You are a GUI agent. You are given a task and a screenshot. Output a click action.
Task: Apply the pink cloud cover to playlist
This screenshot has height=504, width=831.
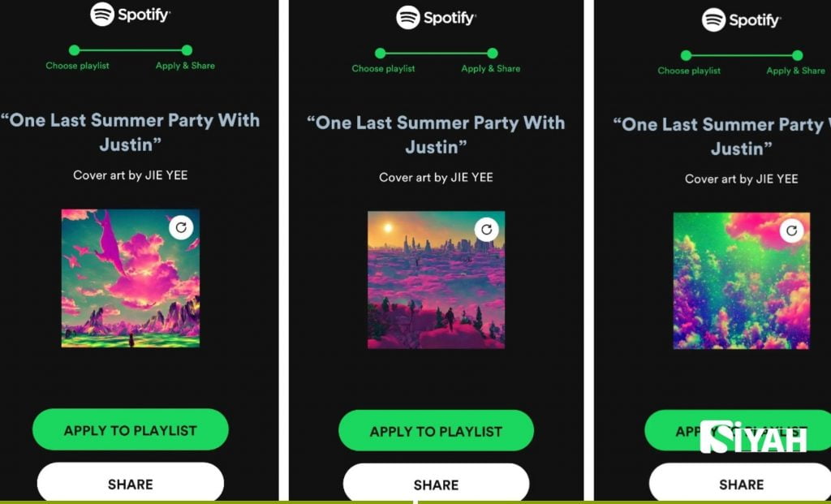point(131,430)
